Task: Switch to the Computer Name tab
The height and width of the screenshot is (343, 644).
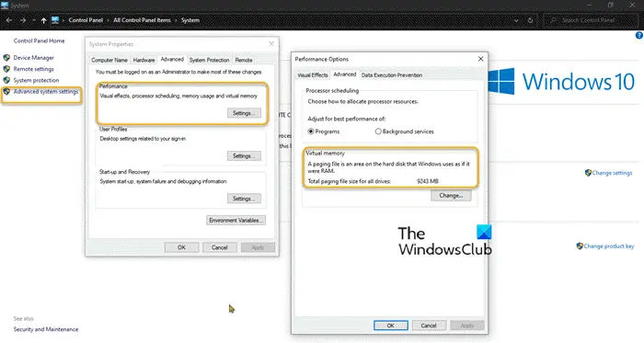Action: click(109, 60)
